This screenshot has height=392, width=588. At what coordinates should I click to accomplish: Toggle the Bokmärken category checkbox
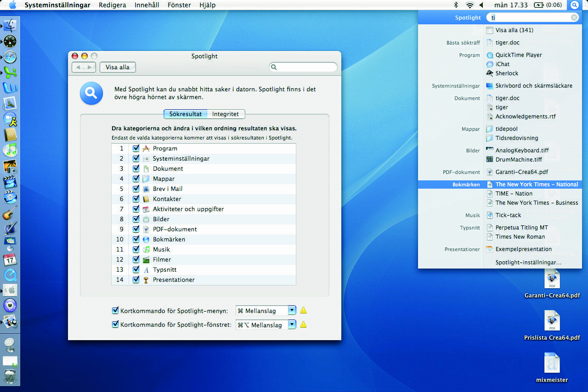point(136,239)
